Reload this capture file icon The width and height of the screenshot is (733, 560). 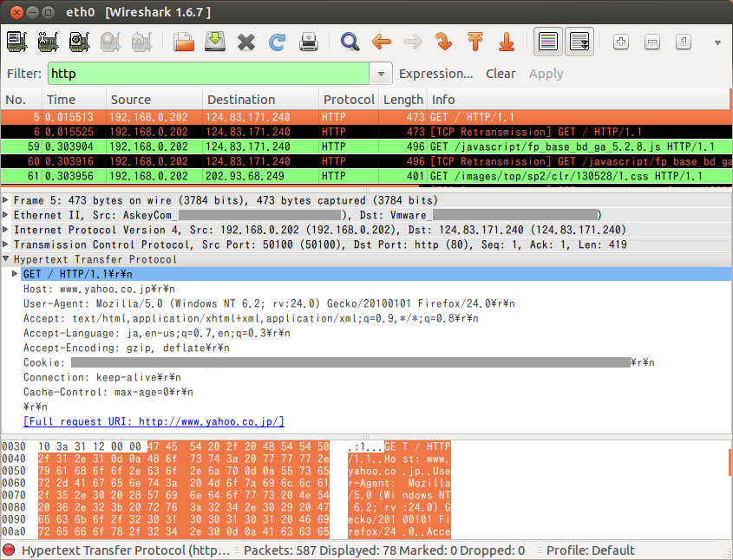(x=278, y=42)
